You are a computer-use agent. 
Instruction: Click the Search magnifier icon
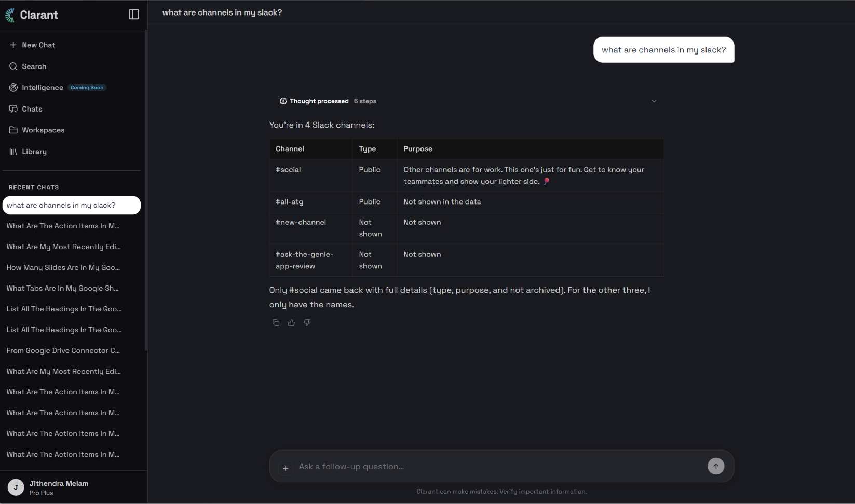pyautogui.click(x=13, y=66)
